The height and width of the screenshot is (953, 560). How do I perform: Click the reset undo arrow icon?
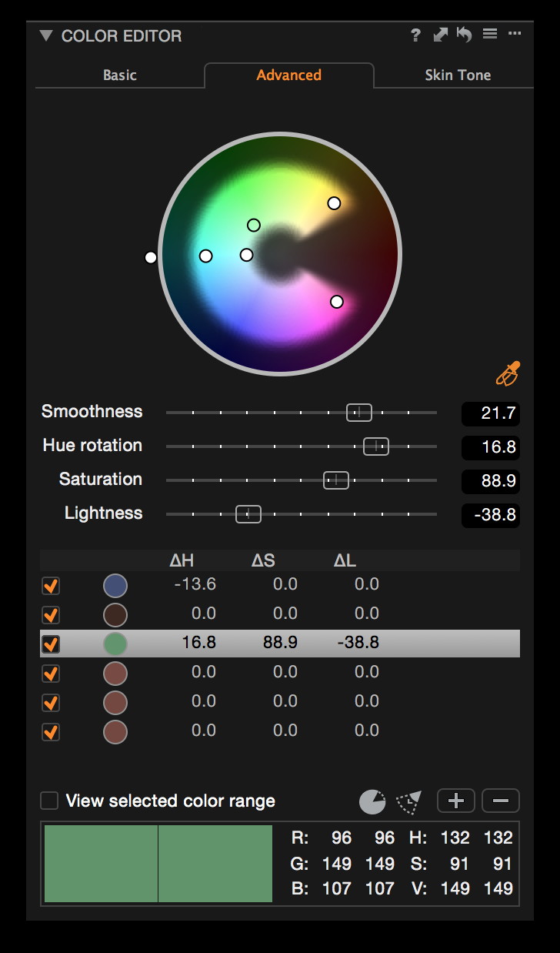point(464,35)
